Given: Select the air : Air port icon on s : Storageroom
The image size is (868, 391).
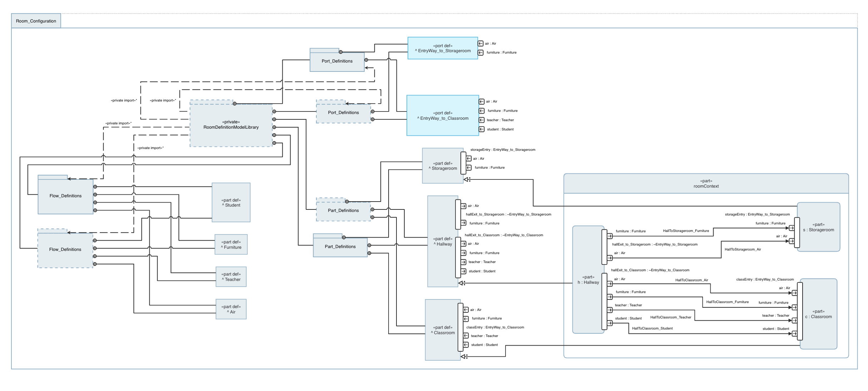Looking at the screenshot, I should click(792, 241).
